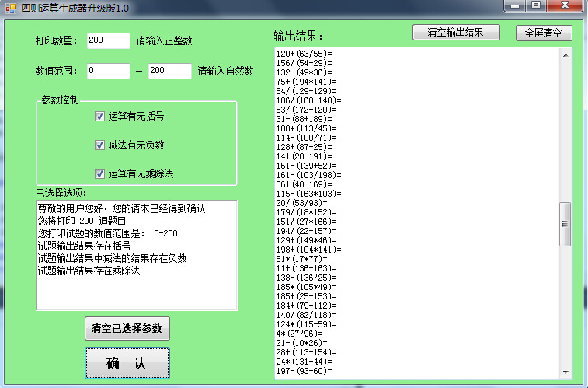Confirm with the 确认 button
The height and width of the screenshot is (388, 588).
point(127,363)
